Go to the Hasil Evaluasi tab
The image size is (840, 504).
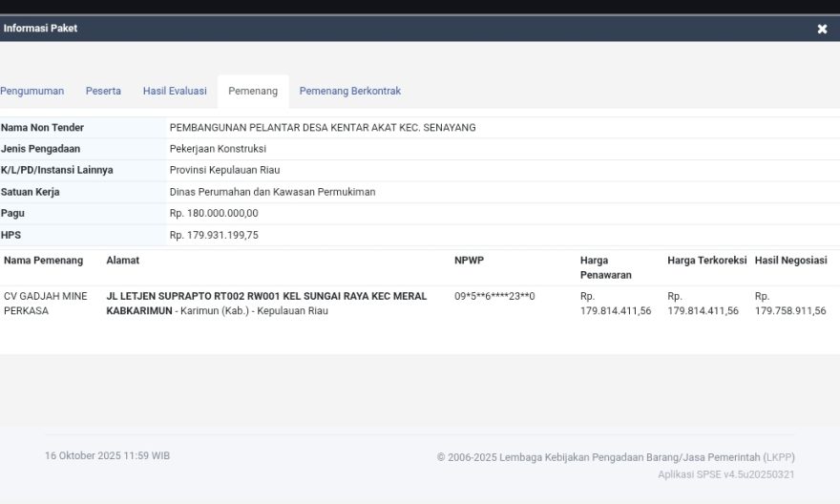[175, 92]
